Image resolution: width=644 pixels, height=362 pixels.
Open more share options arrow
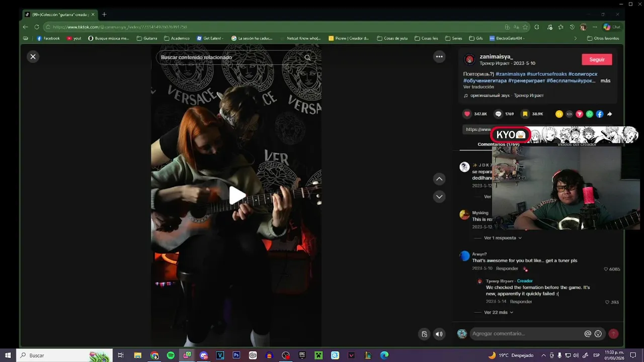[x=609, y=114]
